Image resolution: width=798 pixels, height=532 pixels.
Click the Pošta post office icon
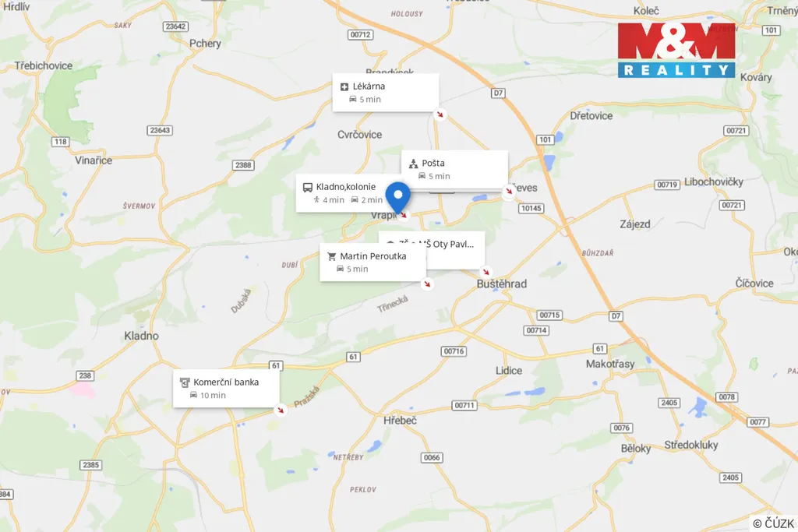413,164
